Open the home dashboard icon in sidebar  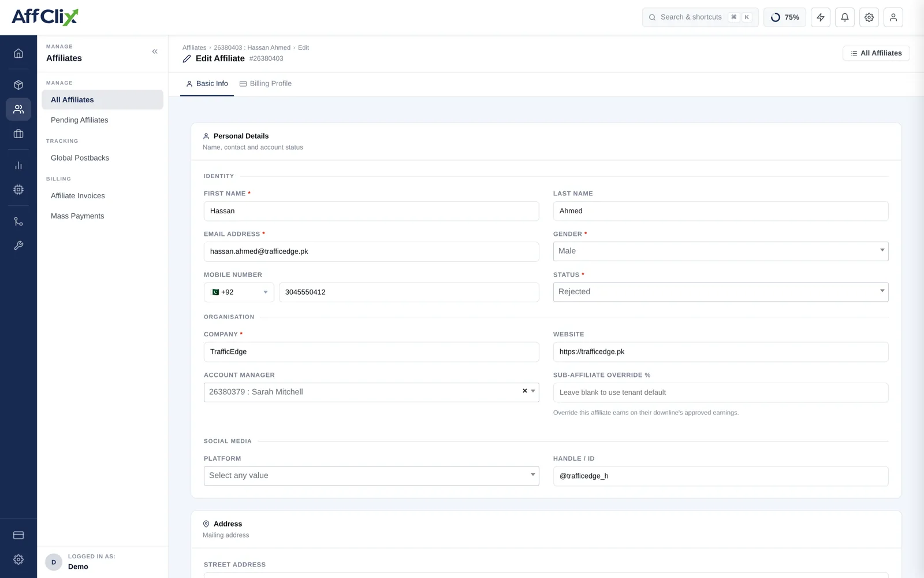18,53
